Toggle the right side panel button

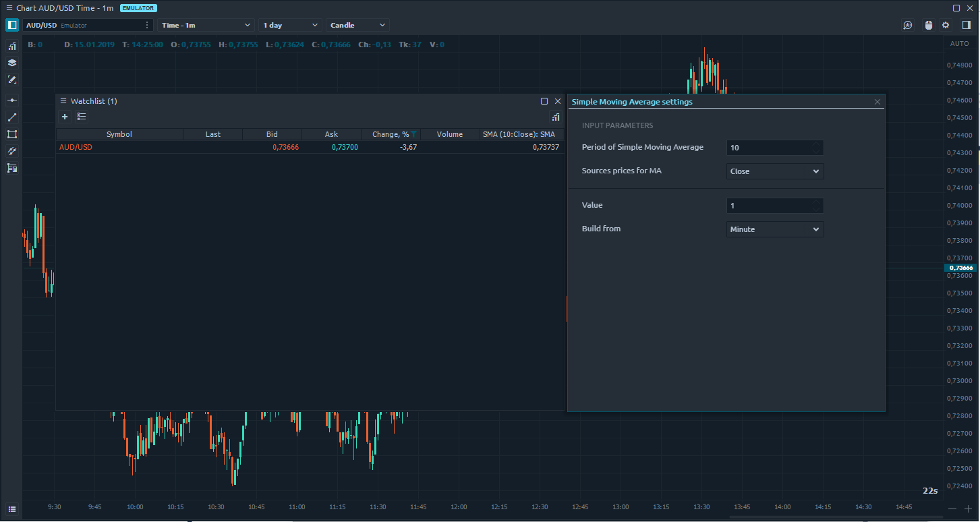tap(966, 25)
